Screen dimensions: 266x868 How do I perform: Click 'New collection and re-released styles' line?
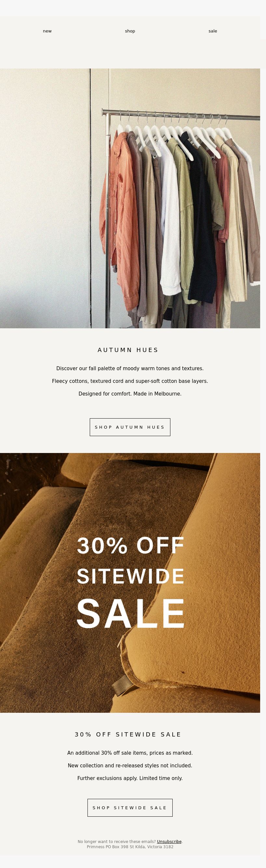(130, 766)
